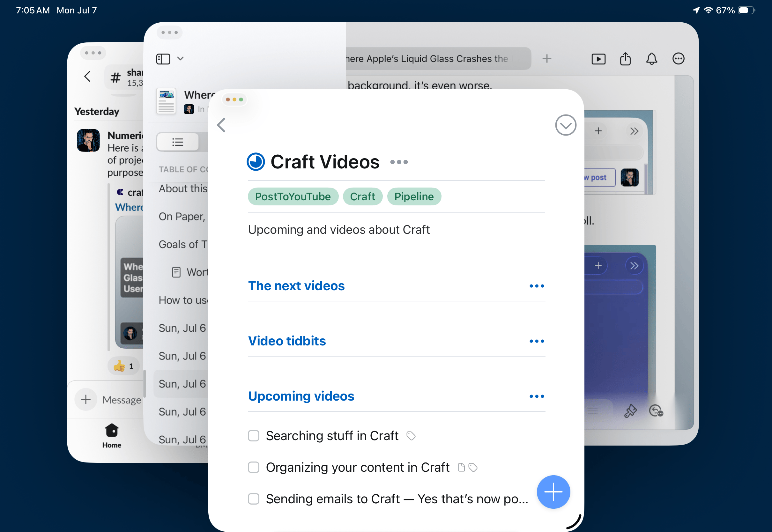This screenshot has width=772, height=532.
Task: Click the style brush icon in document
Action: 630,411
